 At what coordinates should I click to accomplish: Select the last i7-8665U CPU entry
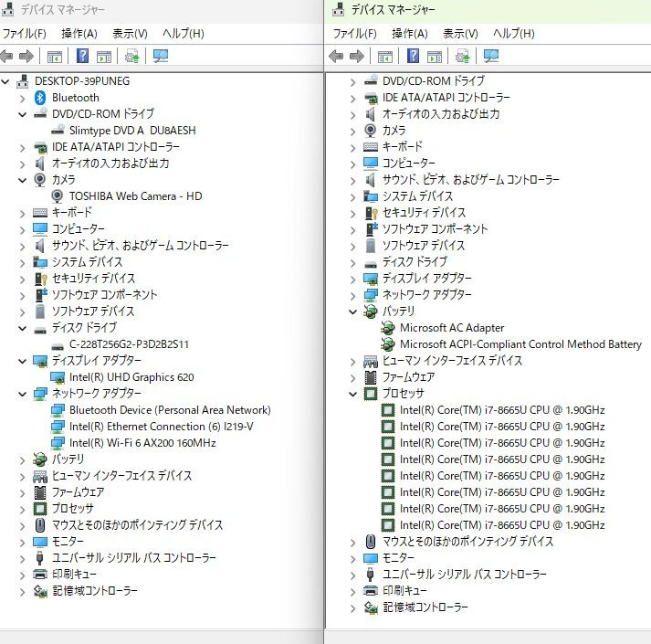click(502, 525)
